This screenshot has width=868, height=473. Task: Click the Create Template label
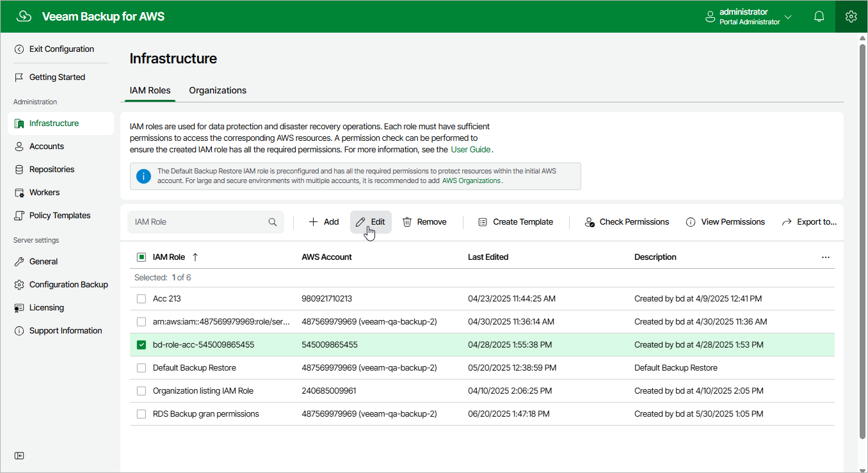tap(523, 222)
